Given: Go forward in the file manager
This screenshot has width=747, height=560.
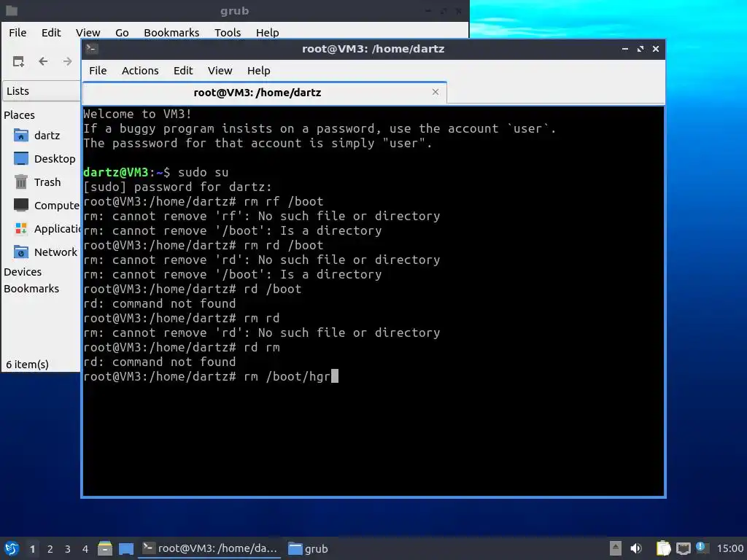Looking at the screenshot, I should pyautogui.click(x=68, y=61).
